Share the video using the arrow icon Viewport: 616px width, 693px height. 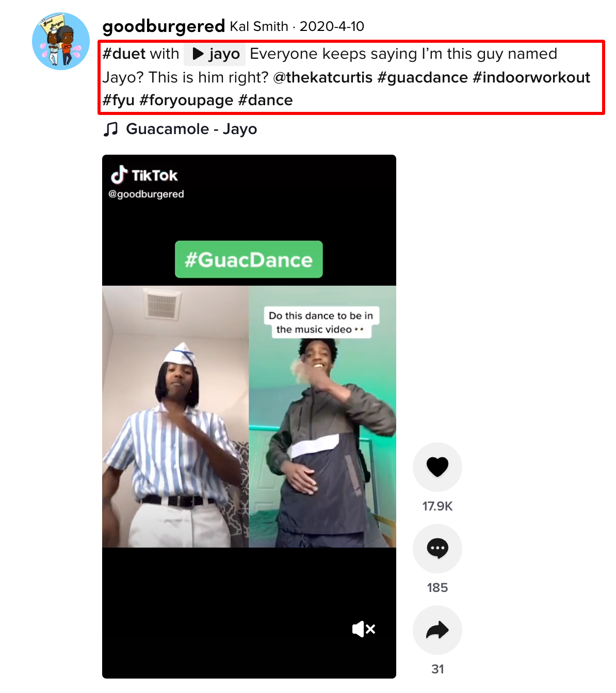pos(437,630)
